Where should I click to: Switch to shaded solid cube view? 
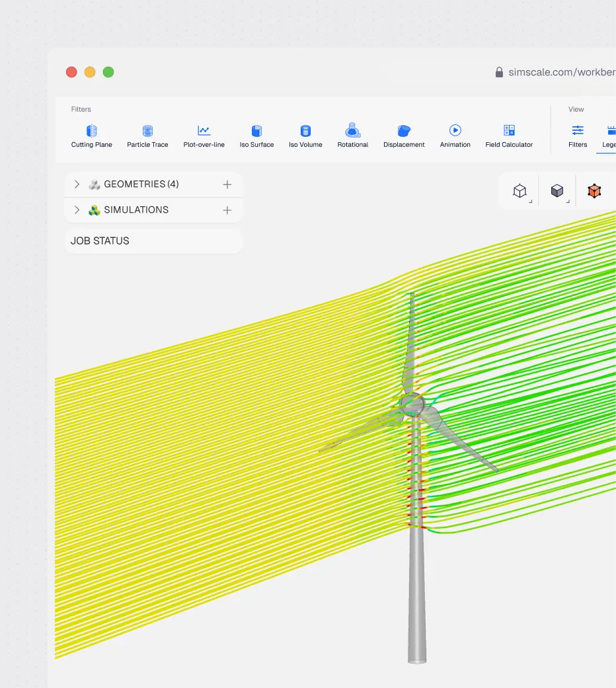coord(557,191)
